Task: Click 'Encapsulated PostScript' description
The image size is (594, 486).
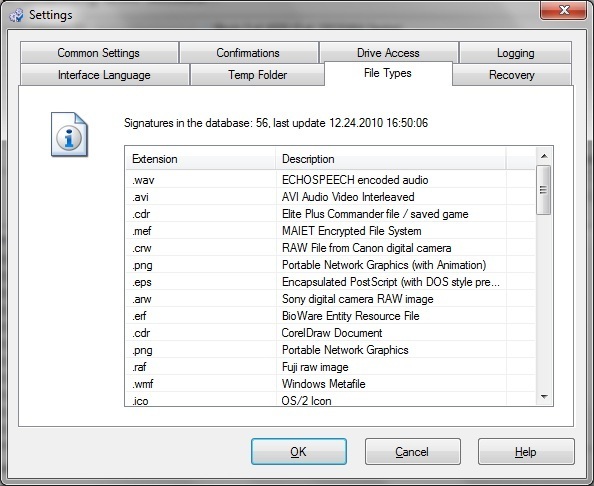Action: point(391,282)
